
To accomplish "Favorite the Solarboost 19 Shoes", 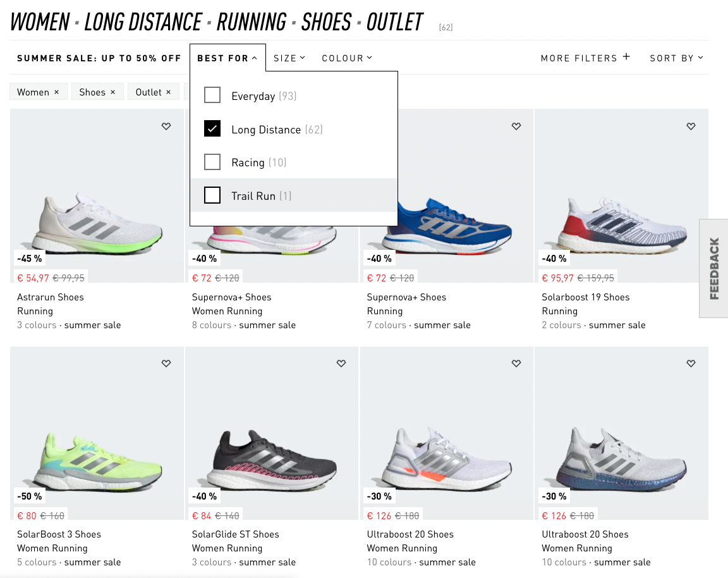I will 691,126.
